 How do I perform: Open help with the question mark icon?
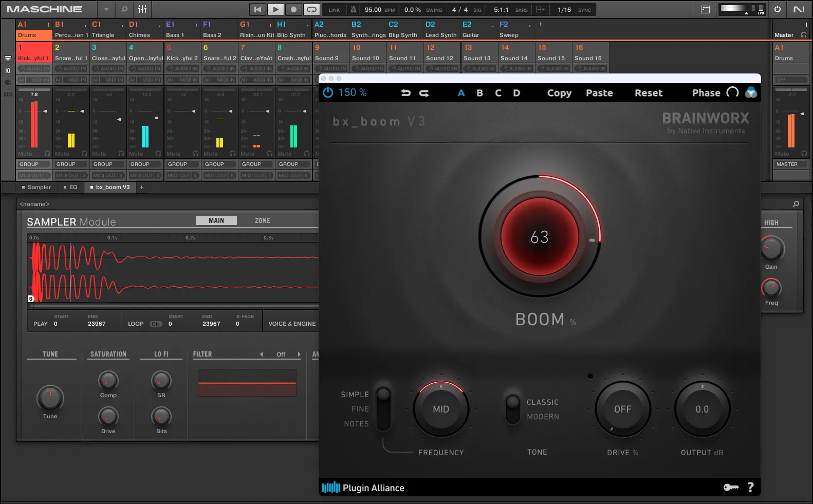pyautogui.click(x=750, y=487)
